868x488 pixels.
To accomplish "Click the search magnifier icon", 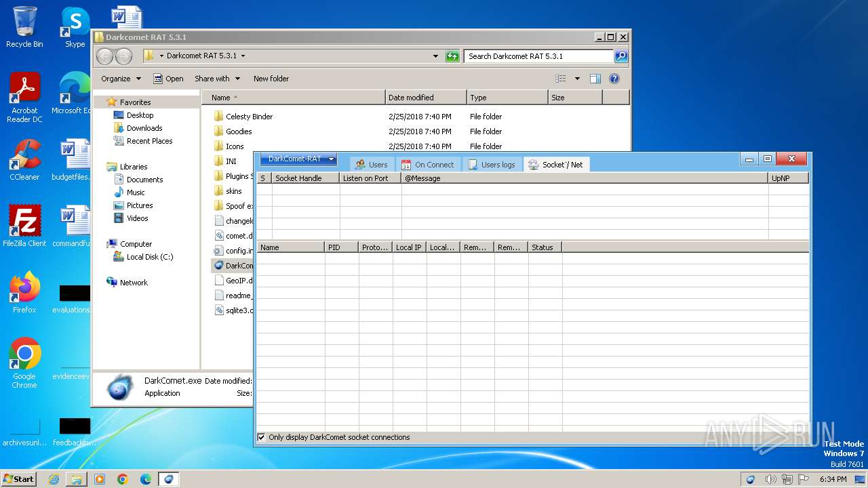I will click(x=621, y=56).
